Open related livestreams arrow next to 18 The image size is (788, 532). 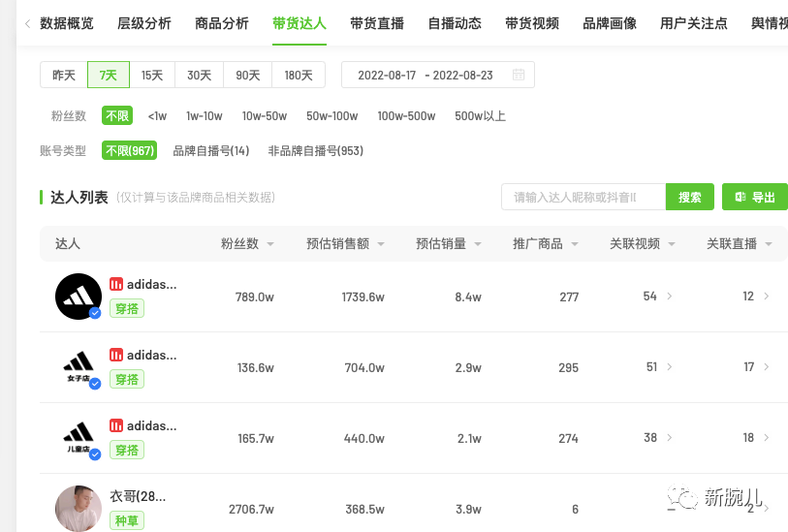coord(767,438)
